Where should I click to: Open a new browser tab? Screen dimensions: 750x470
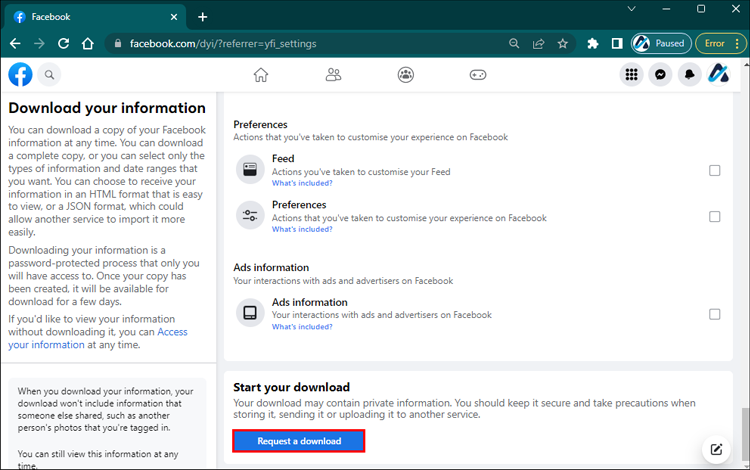point(203,17)
